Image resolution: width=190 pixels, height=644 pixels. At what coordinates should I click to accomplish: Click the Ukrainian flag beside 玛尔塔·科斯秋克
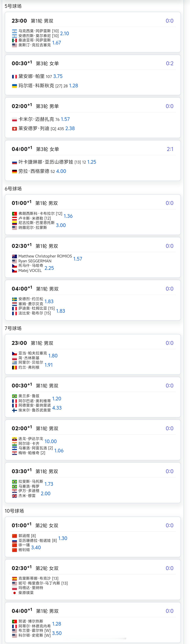click(x=14, y=86)
